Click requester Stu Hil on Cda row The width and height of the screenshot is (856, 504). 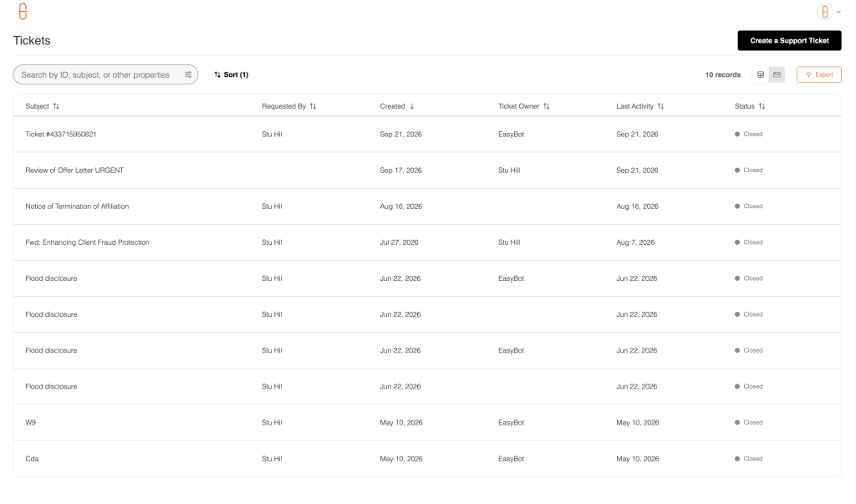point(272,459)
